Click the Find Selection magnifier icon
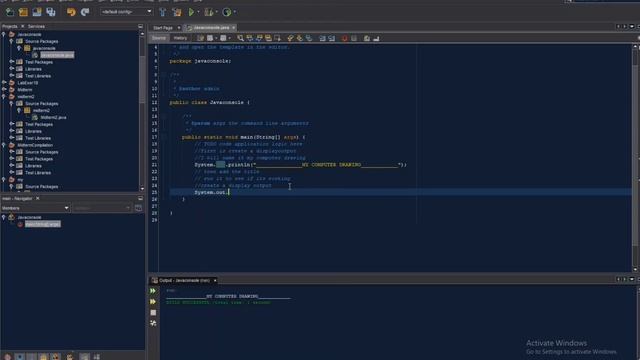The height and width of the screenshot is (360, 640). click(x=240, y=38)
